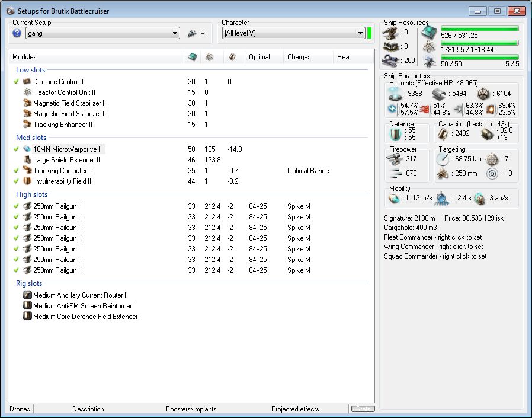
Task: Click the CPU column header icon
Action: (x=193, y=57)
